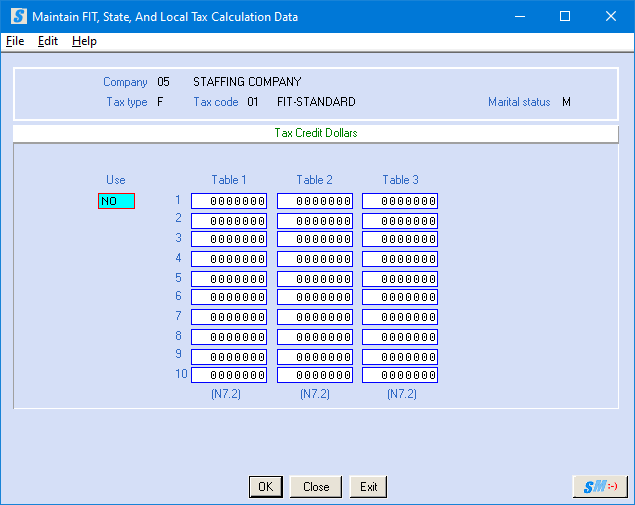Click the Exit button

tap(368, 486)
